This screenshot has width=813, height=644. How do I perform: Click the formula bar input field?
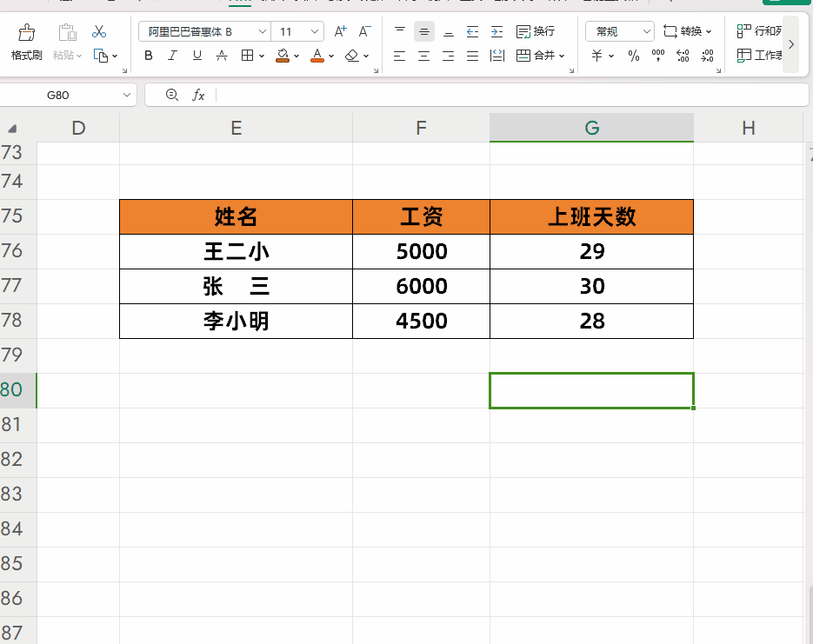[x=512, y=96]
